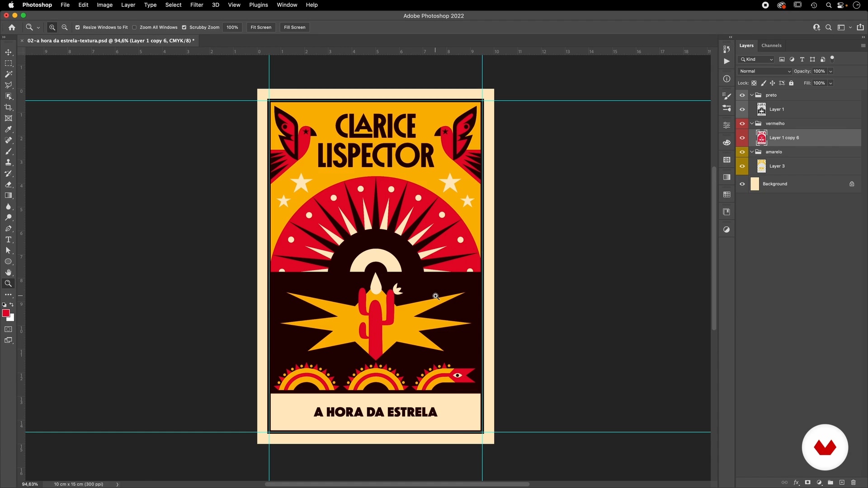The image size is (868, 488).
Task: Click the zoom percentage field in status bar
Action: [30, 484]
